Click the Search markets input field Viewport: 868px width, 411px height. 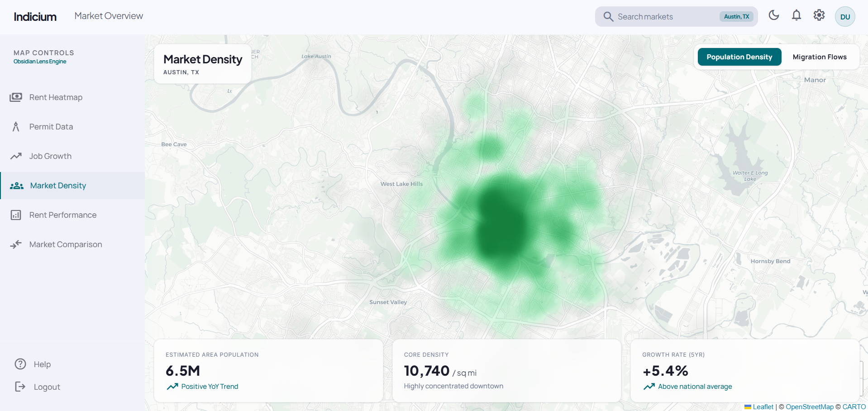tap(665, 17)
